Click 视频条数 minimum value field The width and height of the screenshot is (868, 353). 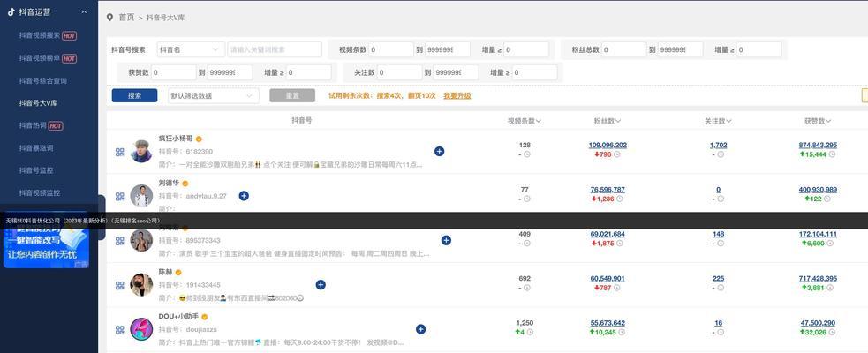point(391,49)
